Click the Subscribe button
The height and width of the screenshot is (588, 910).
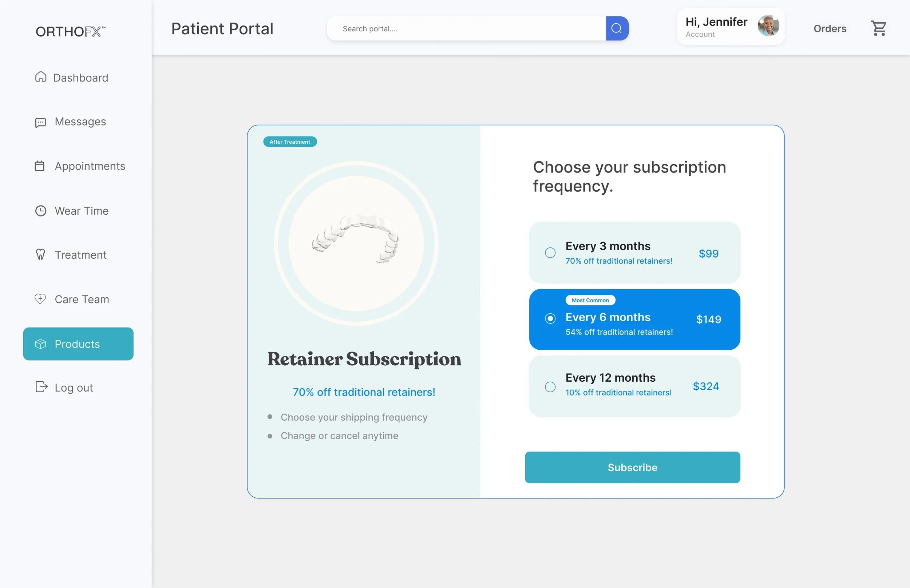632,467
